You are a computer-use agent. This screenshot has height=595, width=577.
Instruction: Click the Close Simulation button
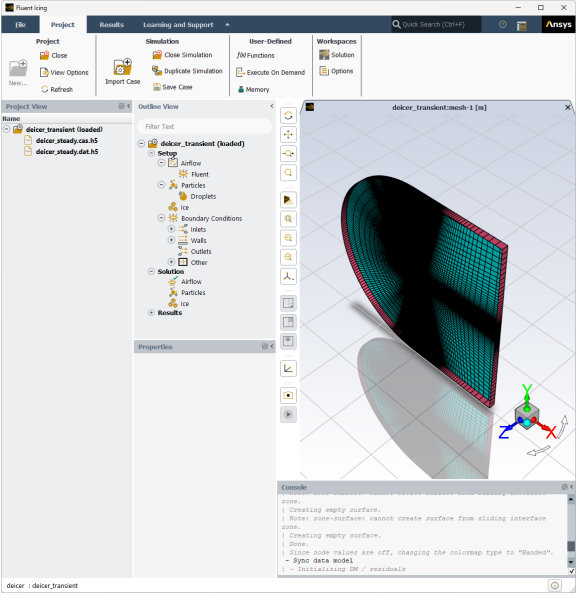182,55
